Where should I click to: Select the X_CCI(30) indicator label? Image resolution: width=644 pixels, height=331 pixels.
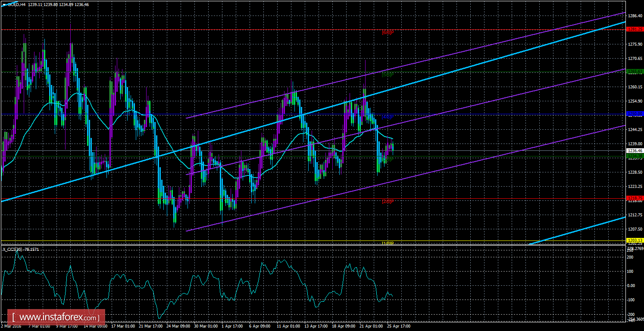click(x=13, y=249)
